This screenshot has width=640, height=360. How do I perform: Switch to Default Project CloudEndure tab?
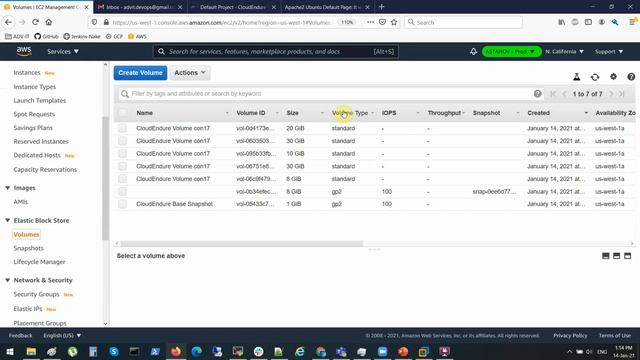click(x=233, y=7)
